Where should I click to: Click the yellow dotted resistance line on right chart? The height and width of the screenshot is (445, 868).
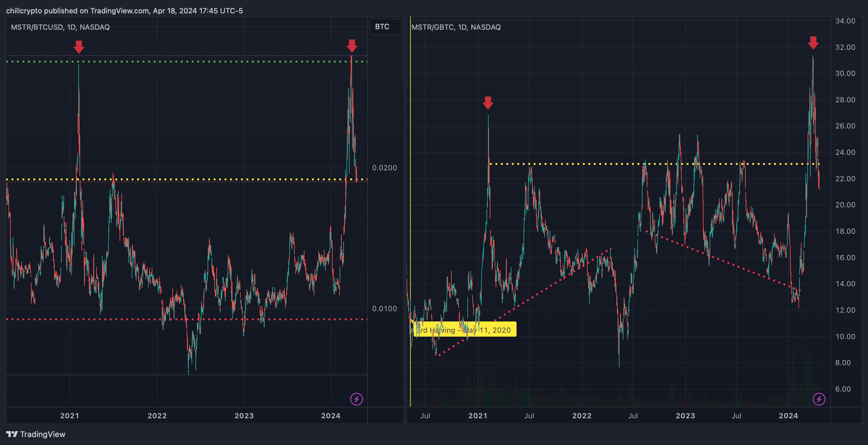(654, 164)
